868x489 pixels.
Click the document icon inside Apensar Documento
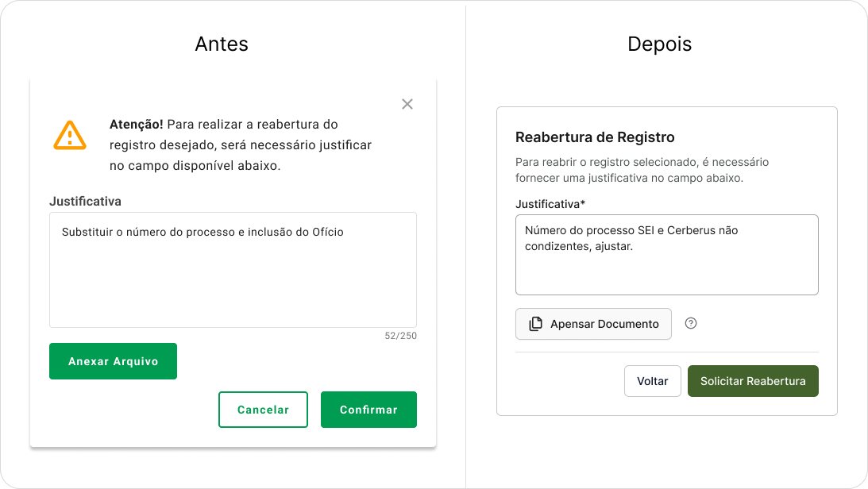pos(536,324)
